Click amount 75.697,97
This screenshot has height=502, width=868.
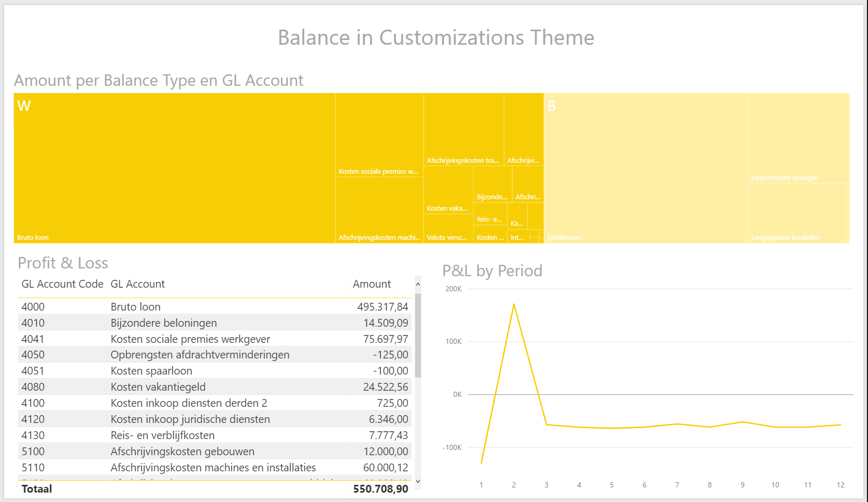[386, 339]
